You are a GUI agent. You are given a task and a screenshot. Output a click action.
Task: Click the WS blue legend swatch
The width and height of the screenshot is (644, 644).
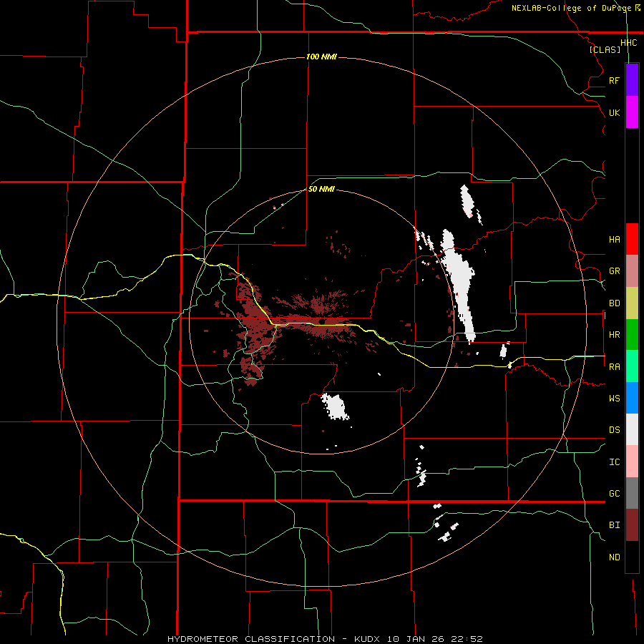(x=632, y=398)
